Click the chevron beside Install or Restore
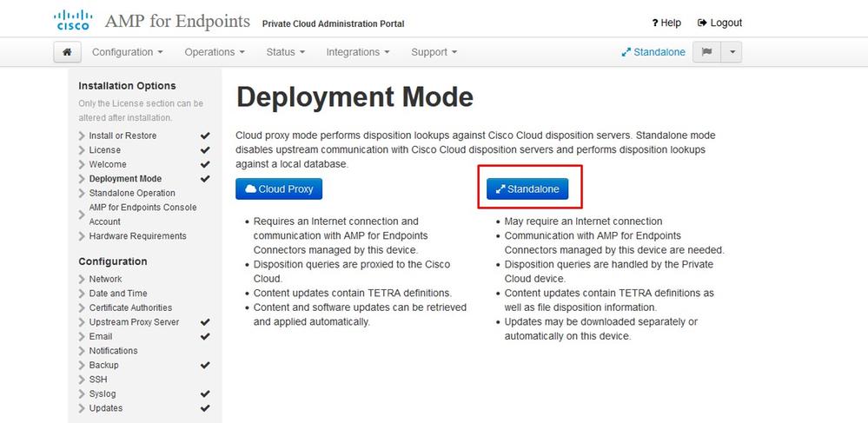The image size is (868, 423). click(82, 135)
